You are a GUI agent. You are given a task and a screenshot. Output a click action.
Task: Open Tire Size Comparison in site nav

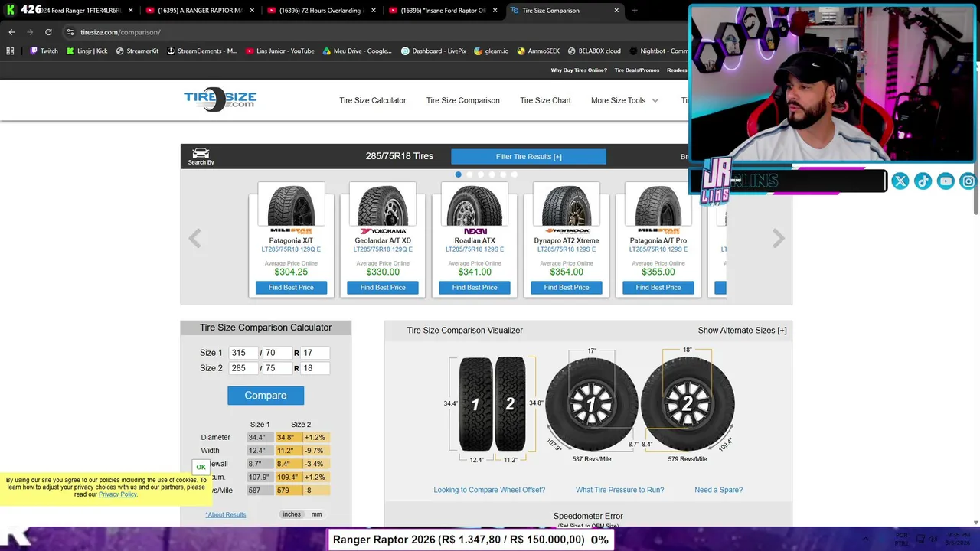[x=463, y=100]
